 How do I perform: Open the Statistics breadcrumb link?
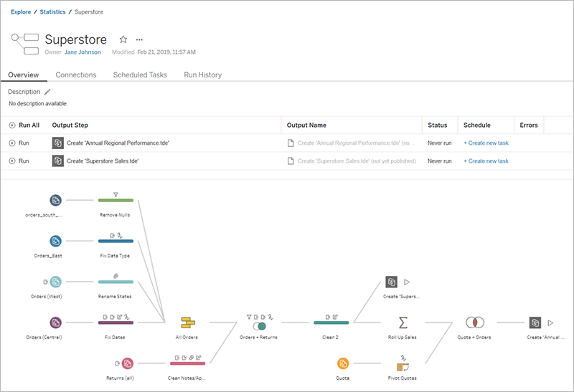coord(52,12)
